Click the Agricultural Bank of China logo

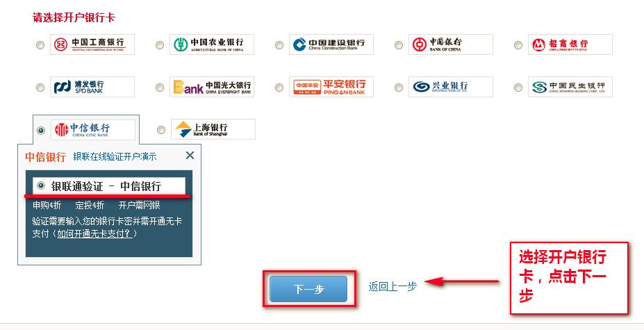pyautogui.click(x=211, y=44)
